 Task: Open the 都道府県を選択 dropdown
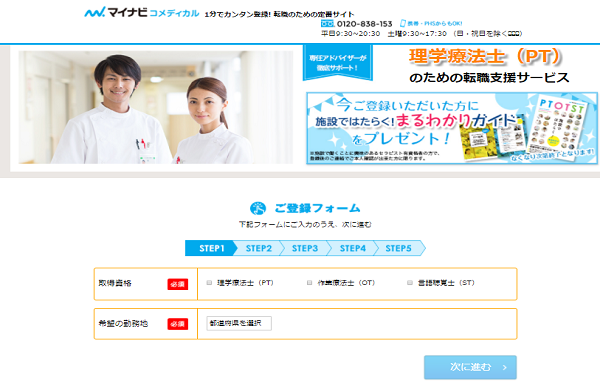point(239,323)
